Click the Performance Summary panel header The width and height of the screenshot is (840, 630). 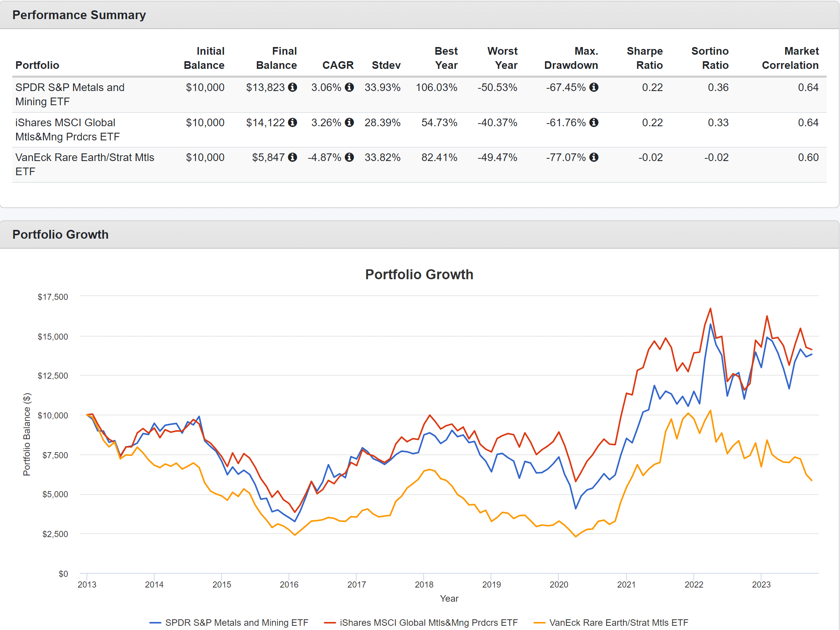(79, 15)
